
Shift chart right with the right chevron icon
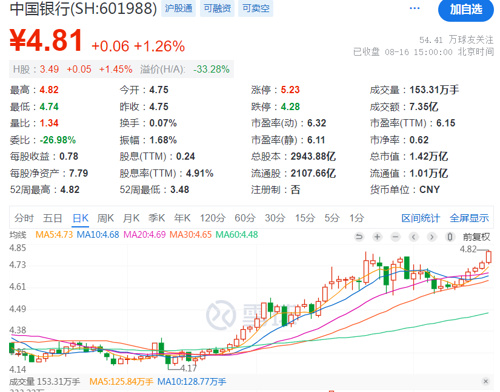coord(432,237)
